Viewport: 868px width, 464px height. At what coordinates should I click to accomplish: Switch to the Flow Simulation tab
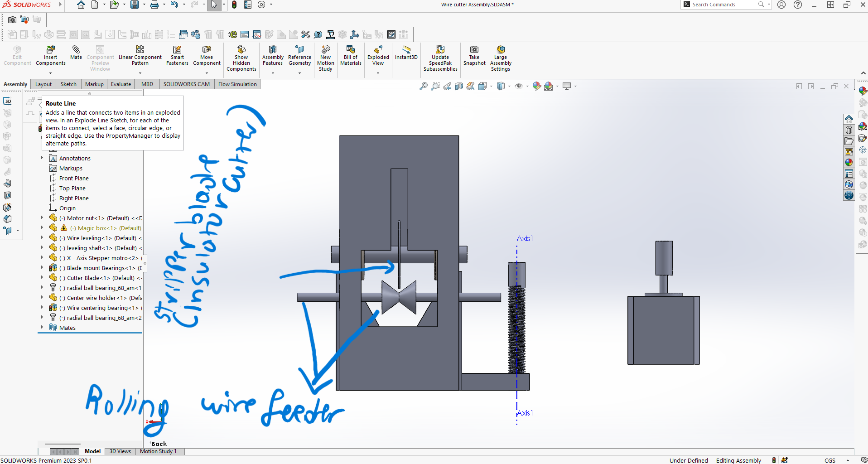click(237, 84)
